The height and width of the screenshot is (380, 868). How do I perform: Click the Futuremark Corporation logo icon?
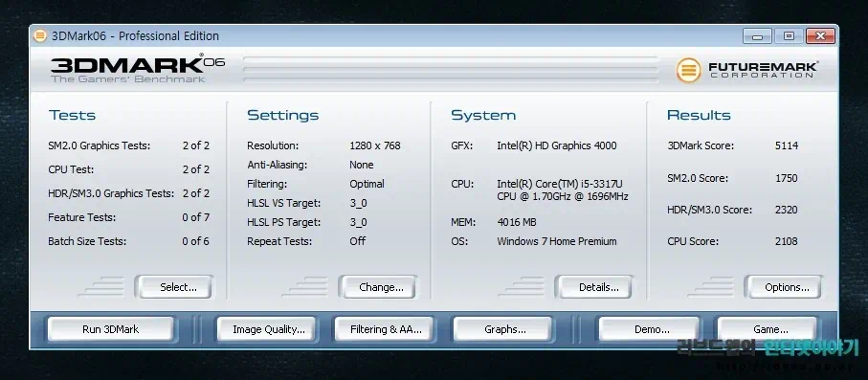(688, 70)
